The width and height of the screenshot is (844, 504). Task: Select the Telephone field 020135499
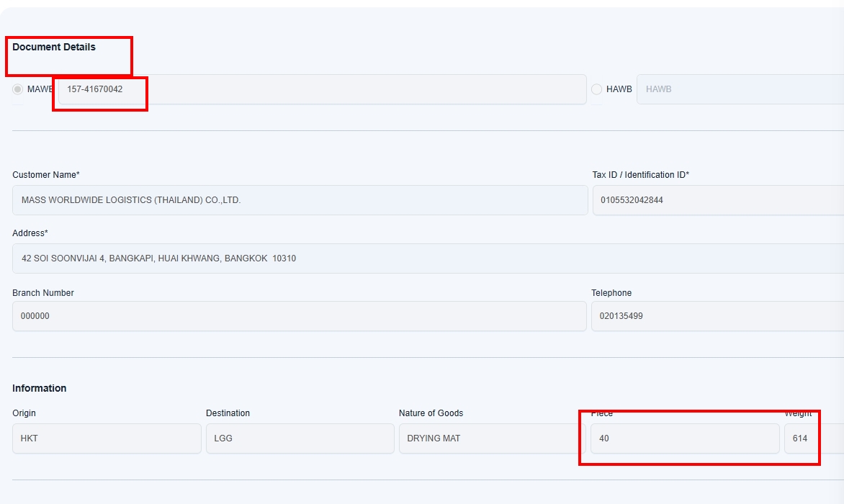tap(717, 316)
